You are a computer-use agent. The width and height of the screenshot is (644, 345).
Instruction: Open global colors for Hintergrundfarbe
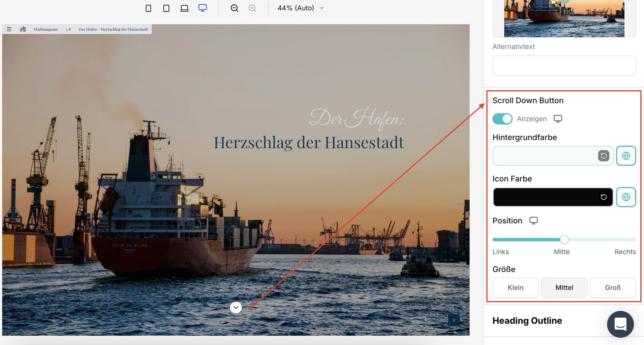tap(626, 156)
